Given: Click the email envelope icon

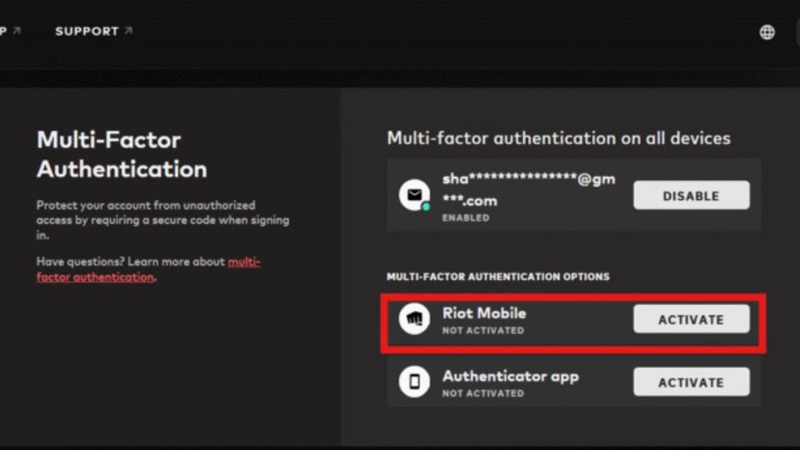Looking at the screenshot, I should [x=413, y=194].
